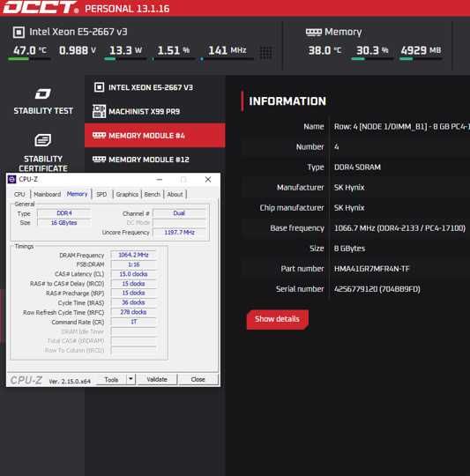Switch to Mainboard tab in CPU-Z

tap(47, 194)
